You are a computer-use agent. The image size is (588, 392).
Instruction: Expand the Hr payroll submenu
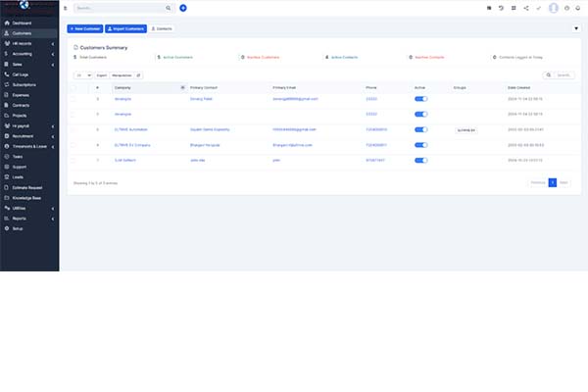coord(53,126)
